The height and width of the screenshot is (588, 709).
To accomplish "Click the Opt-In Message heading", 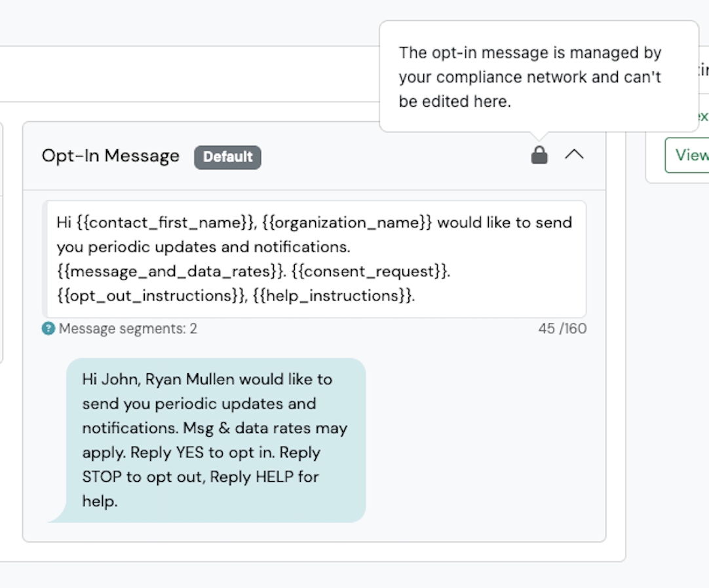I will point(110,156).
